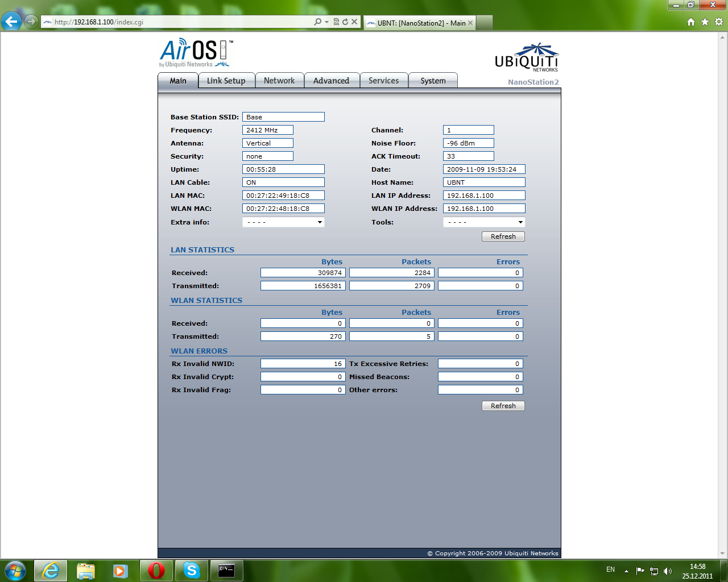728x582 pixels.
Task: Toggle the Compatibility View icon in address bar
Action: 336,22
